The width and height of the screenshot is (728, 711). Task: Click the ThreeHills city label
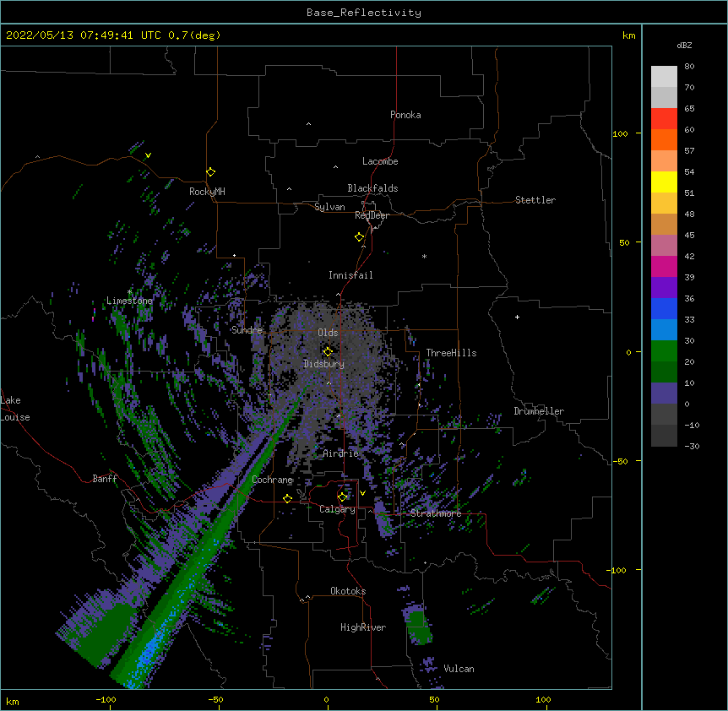(x=451, y=353)
